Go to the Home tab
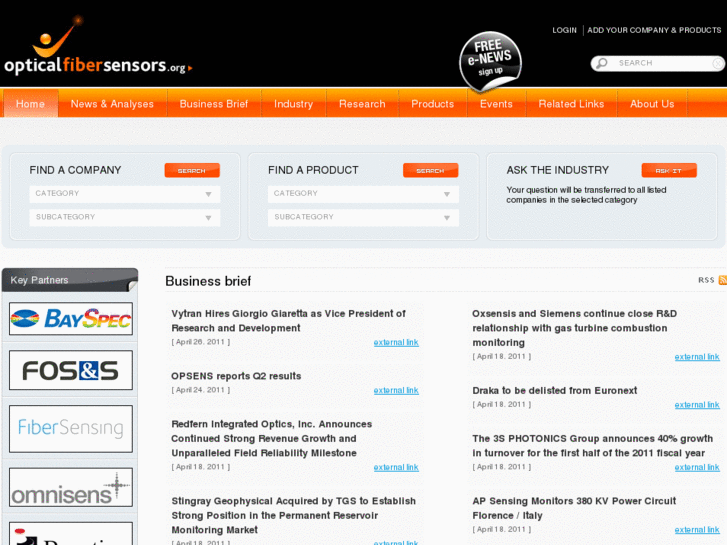 [31, 103]
